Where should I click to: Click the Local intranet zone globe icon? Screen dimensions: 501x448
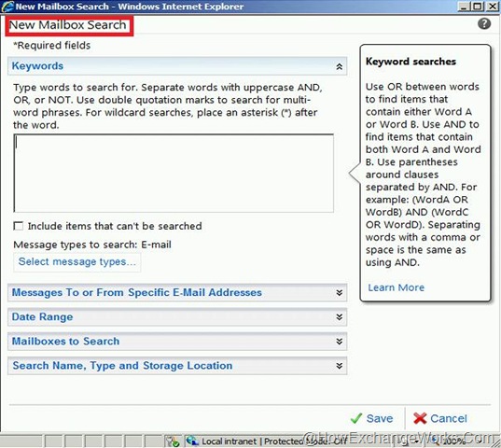[192, 441]
